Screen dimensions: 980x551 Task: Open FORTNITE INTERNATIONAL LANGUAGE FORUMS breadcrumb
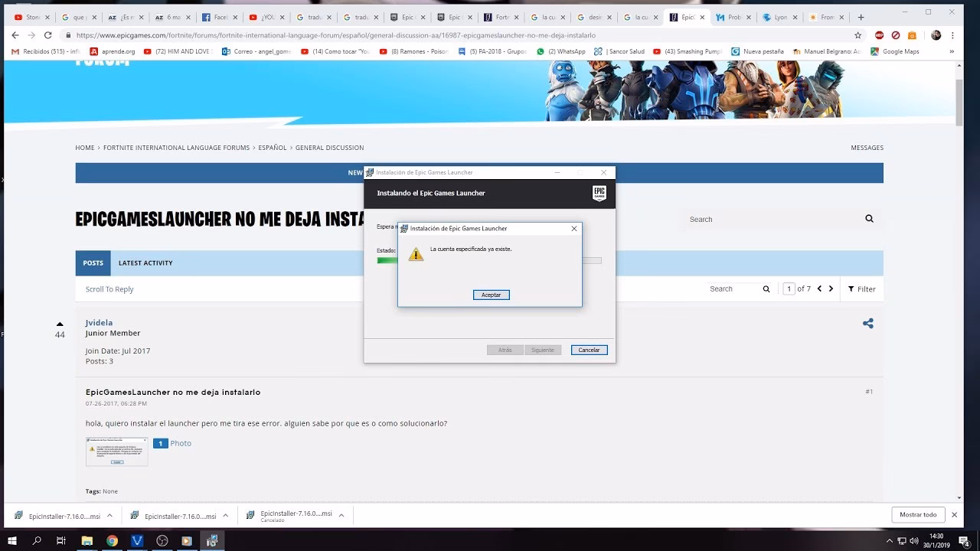(x=176, y=148)
